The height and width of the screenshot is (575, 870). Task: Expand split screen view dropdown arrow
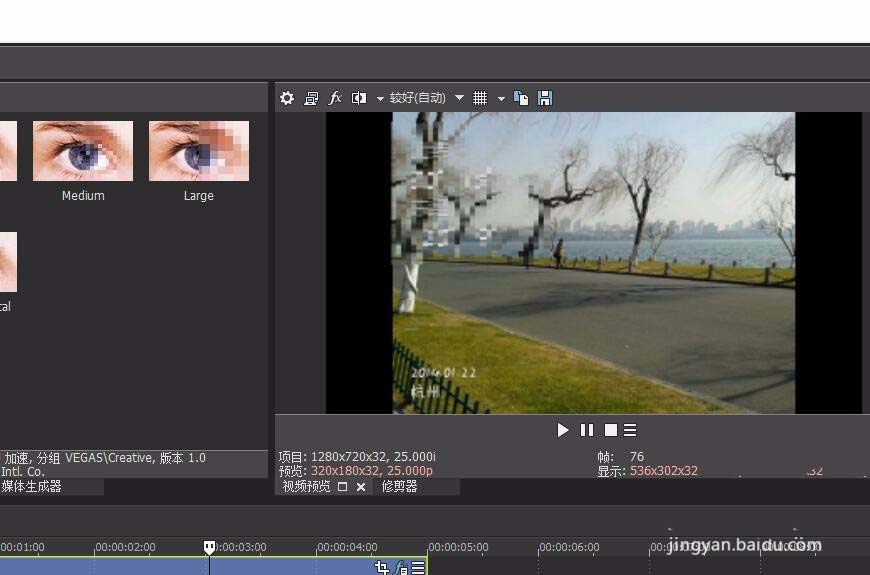[380, 99]
